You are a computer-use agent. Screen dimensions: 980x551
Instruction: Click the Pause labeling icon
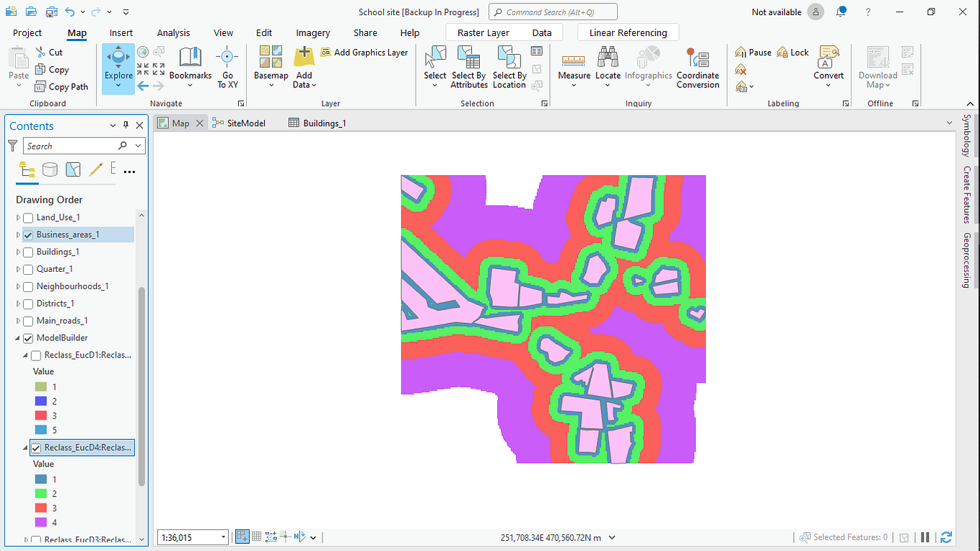coord(753,52)
